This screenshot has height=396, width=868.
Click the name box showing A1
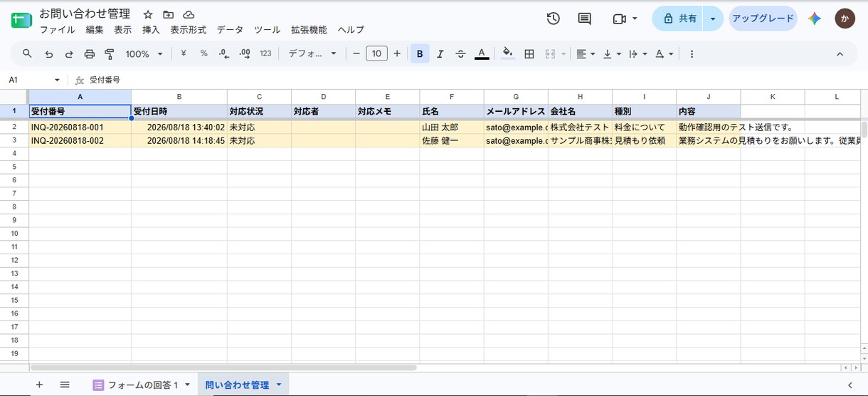point(34,80)
